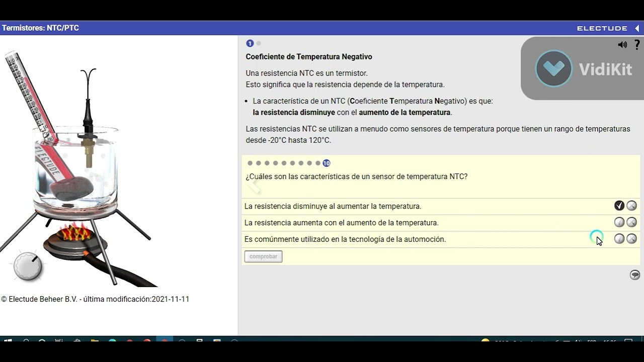644x362 pixels.
Task: Mute the lesson audio with the speaker icon
Action: pyautogui.click(x=622, y=45)
